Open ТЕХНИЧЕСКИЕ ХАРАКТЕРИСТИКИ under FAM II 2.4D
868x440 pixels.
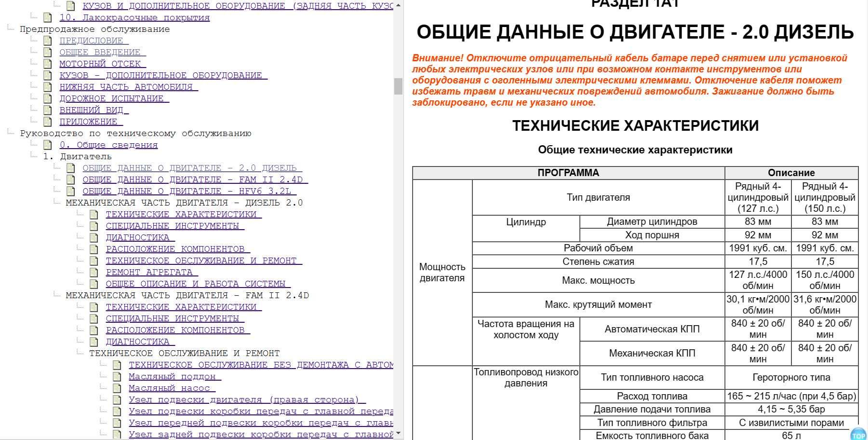click(184, 307)
